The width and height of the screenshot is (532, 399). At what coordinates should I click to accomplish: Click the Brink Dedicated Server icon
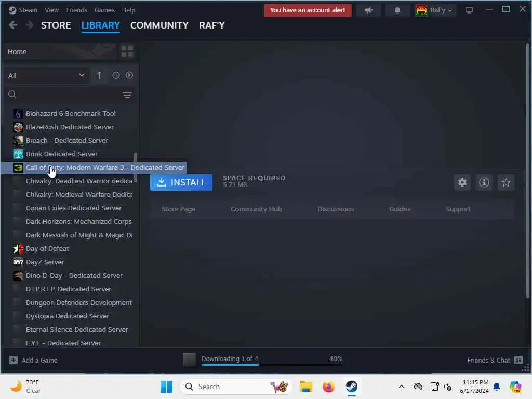pyautogui.click(x=18, y=154)
